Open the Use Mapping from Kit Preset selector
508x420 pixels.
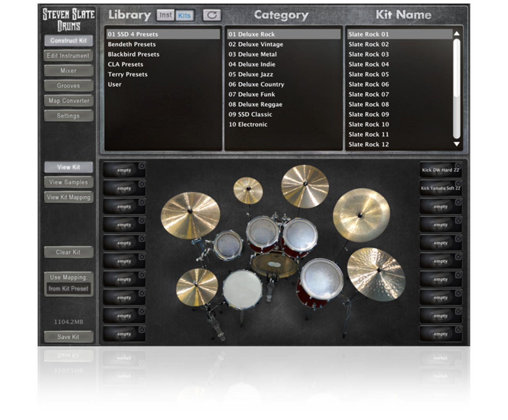[68, 289]
